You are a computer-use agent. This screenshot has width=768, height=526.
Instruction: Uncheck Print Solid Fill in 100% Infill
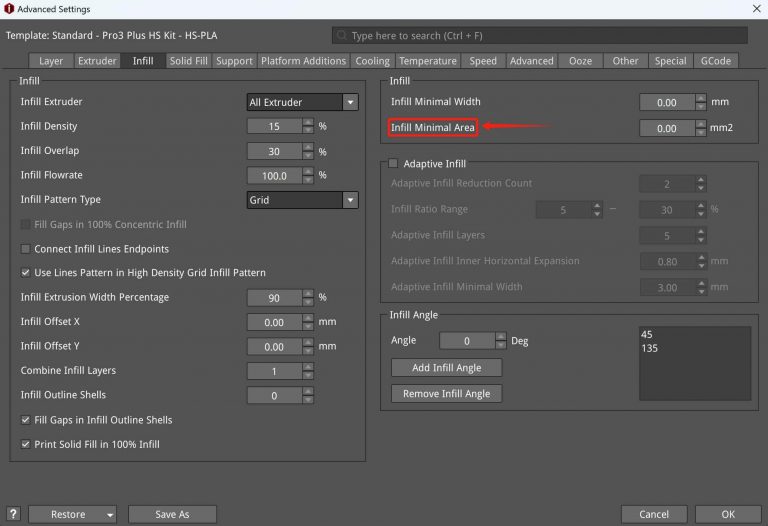(x=26, y=444)
